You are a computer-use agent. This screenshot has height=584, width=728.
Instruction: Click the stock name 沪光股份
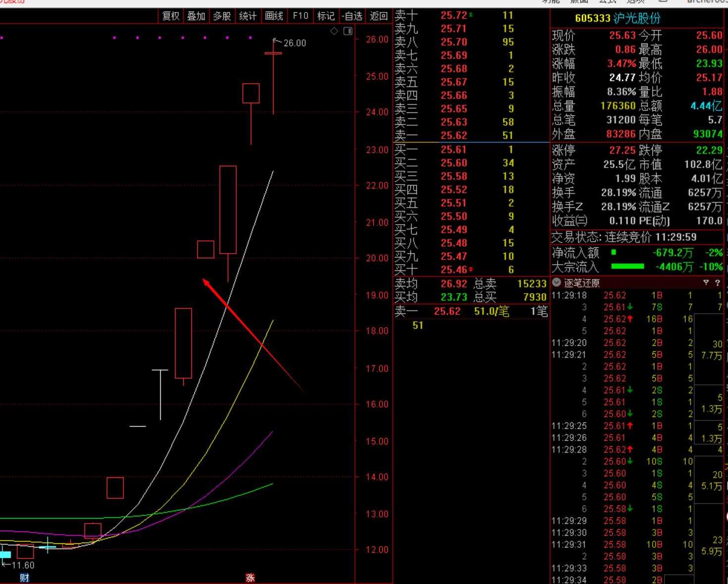coord(636,19)
